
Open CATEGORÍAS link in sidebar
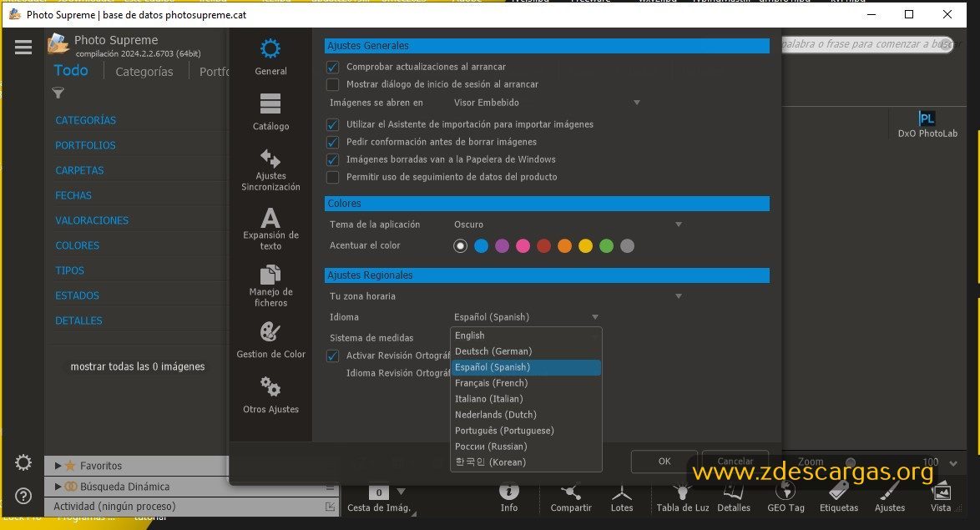tap(86, 120)
